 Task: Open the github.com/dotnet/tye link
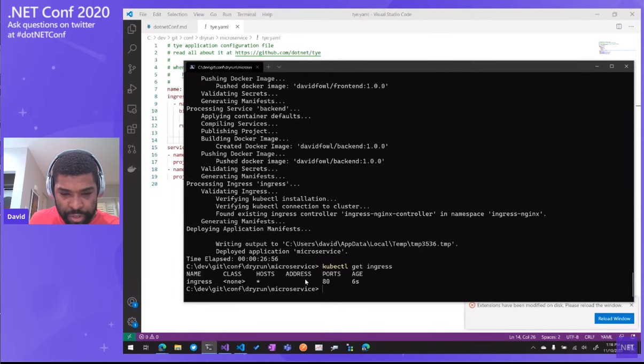278,53
